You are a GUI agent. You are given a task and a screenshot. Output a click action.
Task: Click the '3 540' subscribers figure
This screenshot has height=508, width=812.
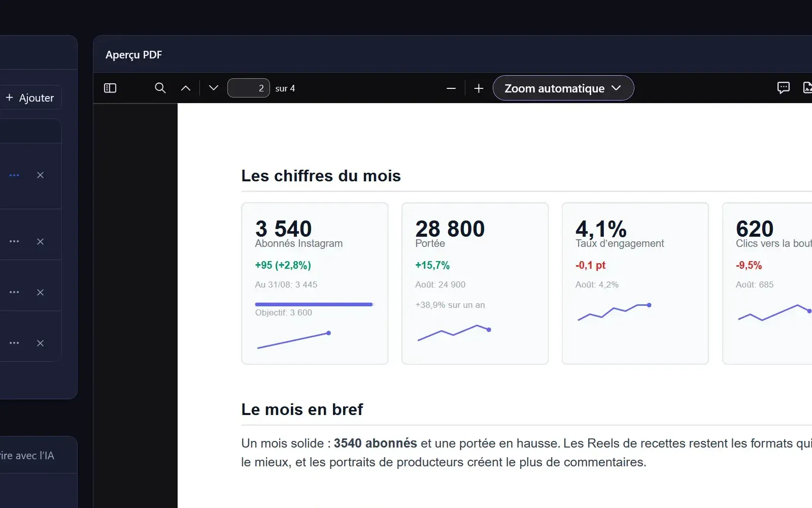coord(284,229)
